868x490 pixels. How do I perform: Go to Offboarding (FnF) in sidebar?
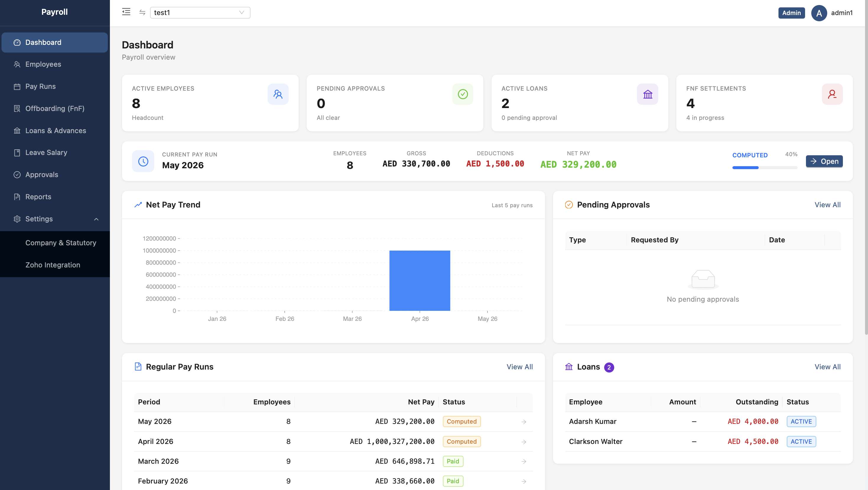[55, 108]
